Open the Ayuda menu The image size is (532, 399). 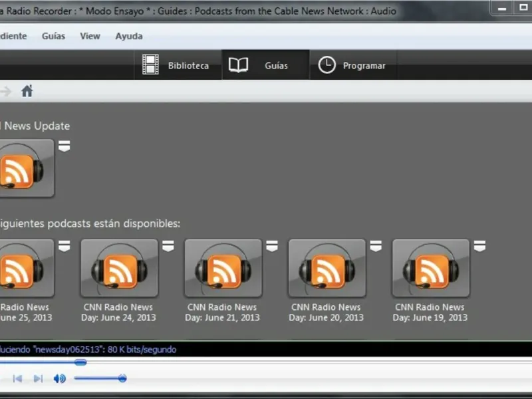pyautogui.click(x=129, y=36)
